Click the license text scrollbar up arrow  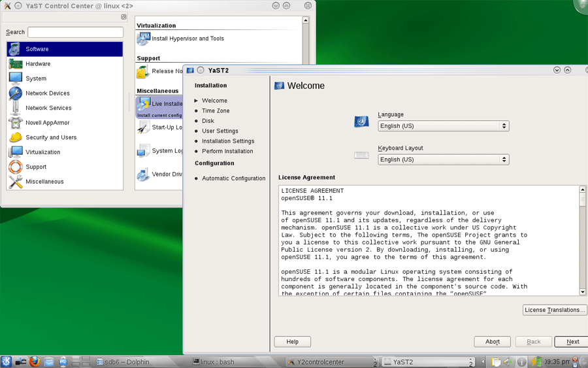coord(582,190)
